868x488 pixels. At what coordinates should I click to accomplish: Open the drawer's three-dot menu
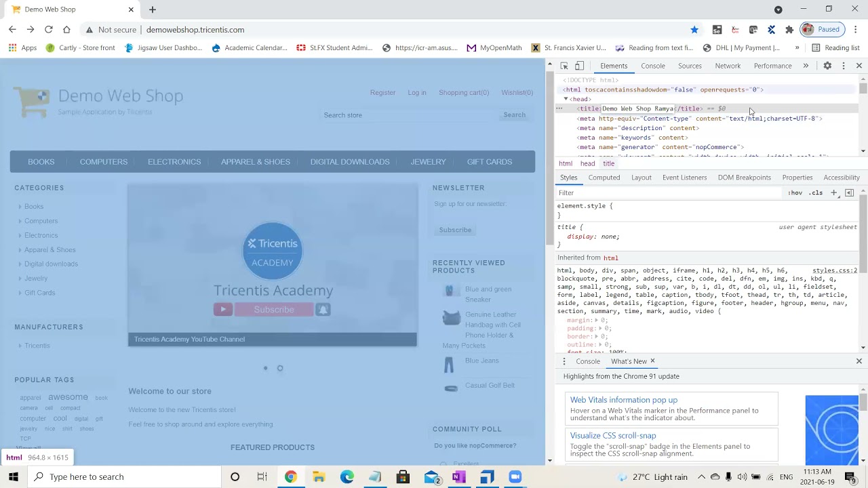[564, 361]
